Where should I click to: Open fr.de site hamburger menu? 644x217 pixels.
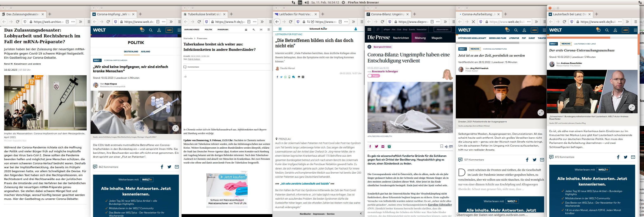pyautogui.click(x=268, y=30)
